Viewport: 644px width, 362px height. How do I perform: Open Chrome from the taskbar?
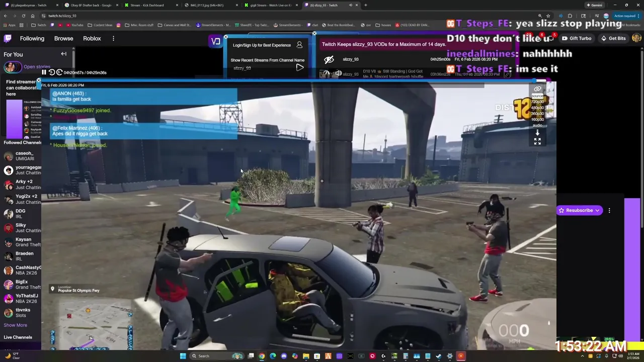262,356
